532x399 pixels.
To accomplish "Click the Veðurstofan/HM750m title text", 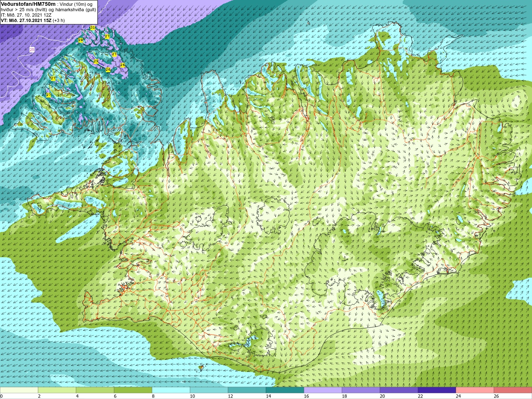I will pyautogui.click(x=28, y=4).
